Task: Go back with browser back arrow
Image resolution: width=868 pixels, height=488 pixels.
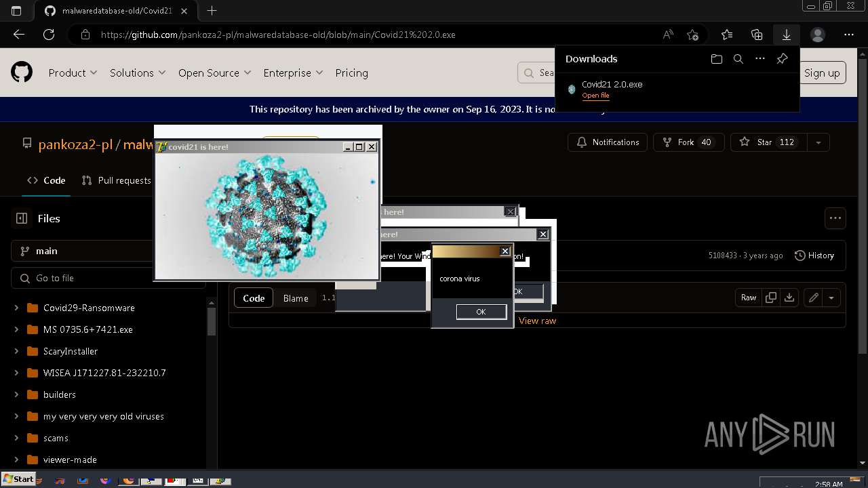Action: click(19, 35)
